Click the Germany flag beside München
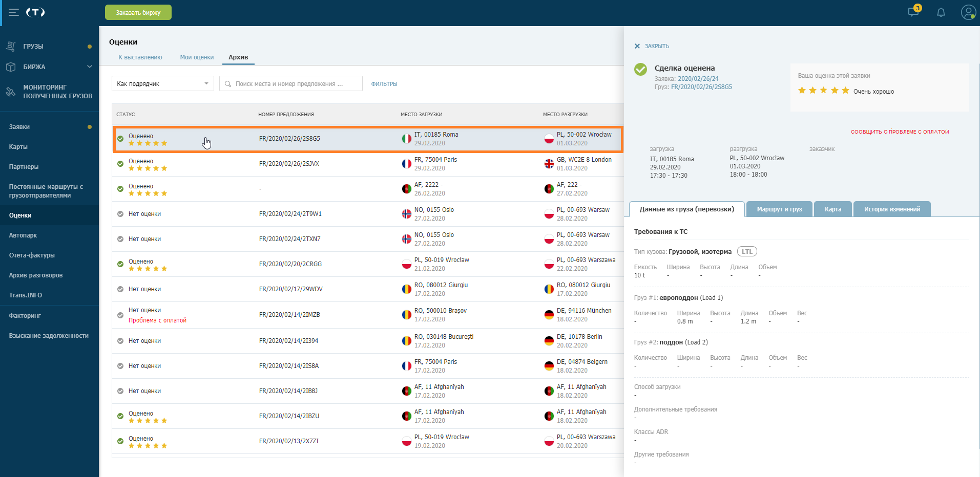This screenshot has height=477, width=980. pos(549,315)
